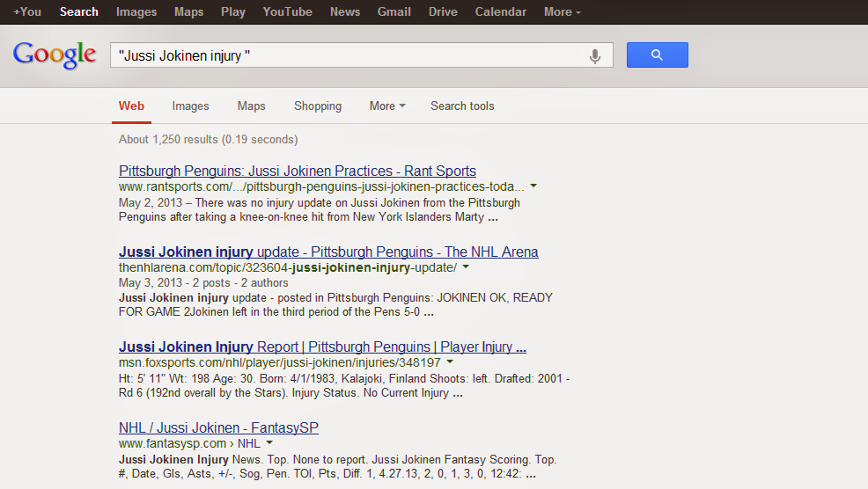Open Images in the top black bar
This screenshot has width=868, height=489.
(x=136, y=11)
